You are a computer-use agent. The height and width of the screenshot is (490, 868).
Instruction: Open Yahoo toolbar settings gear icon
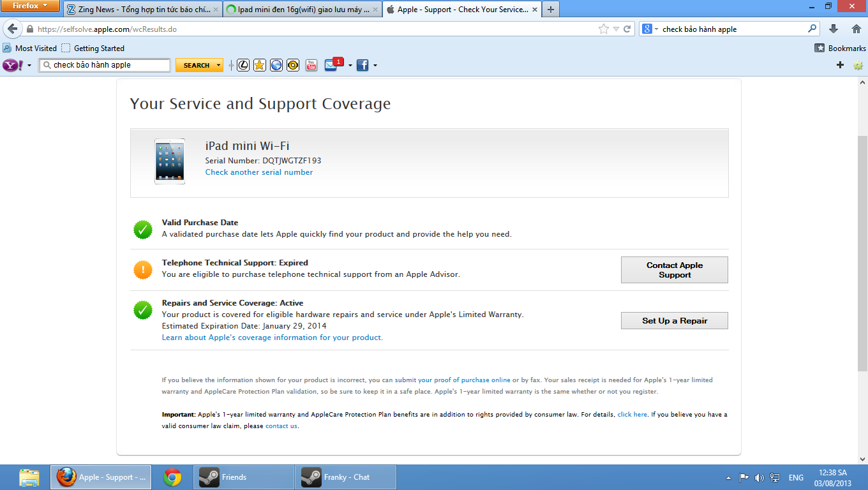coord(858,65)
